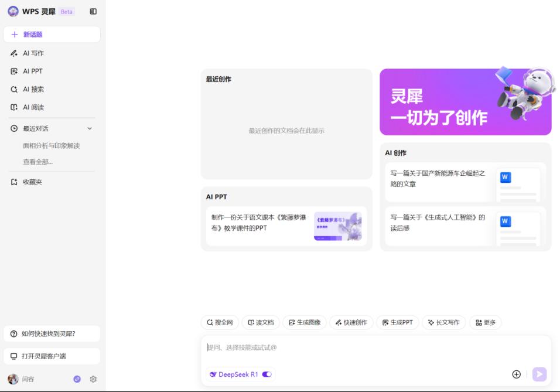The height and width of the screenshot is (392, 560).
Task: Click the AI PPT panel heading
Action: pos(216,197)
